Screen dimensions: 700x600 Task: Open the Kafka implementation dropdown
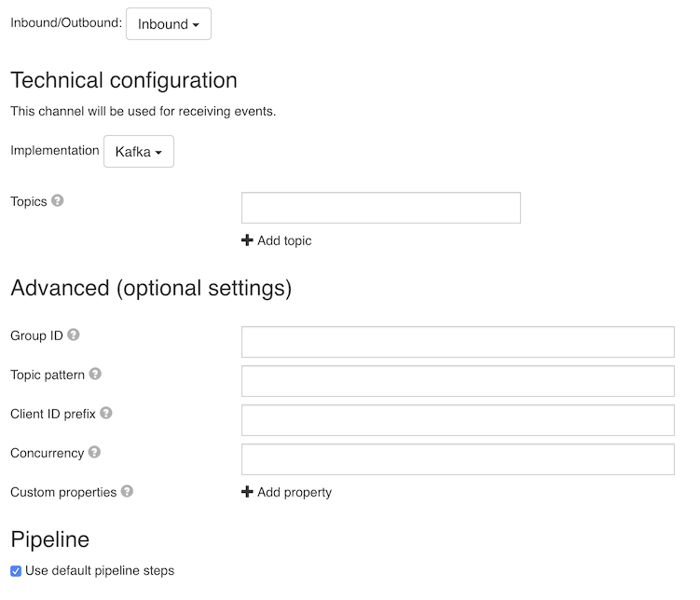point(138,152)
